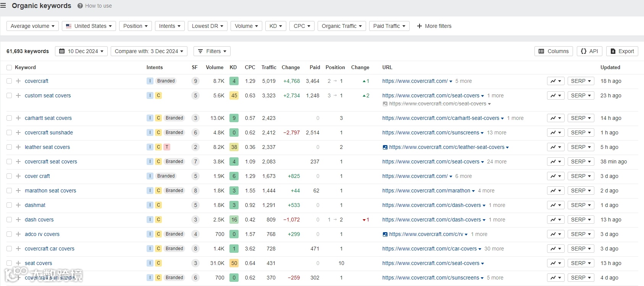Click the SERP feature image icon for adco rv URL
644x286 pixels.
tap(385, 234)
